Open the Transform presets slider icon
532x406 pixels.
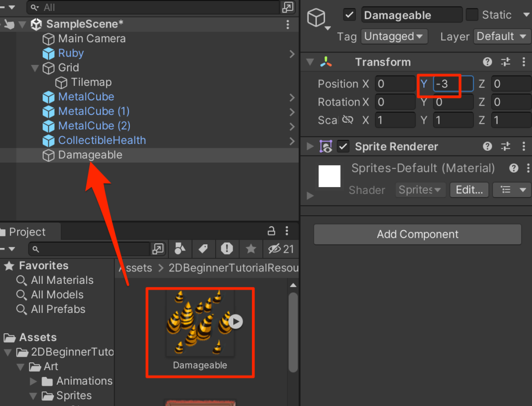505,62
